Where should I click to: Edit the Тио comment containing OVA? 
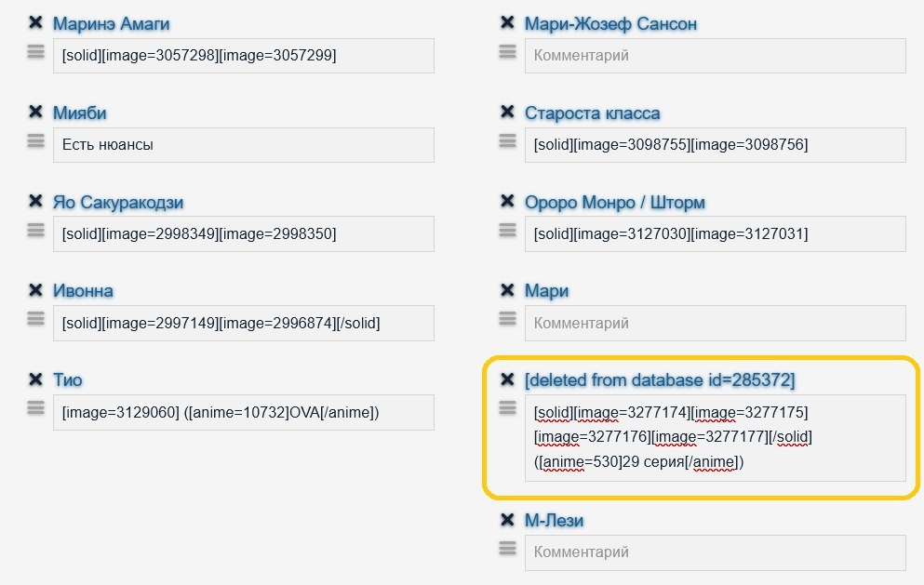[x=243, y=413]
